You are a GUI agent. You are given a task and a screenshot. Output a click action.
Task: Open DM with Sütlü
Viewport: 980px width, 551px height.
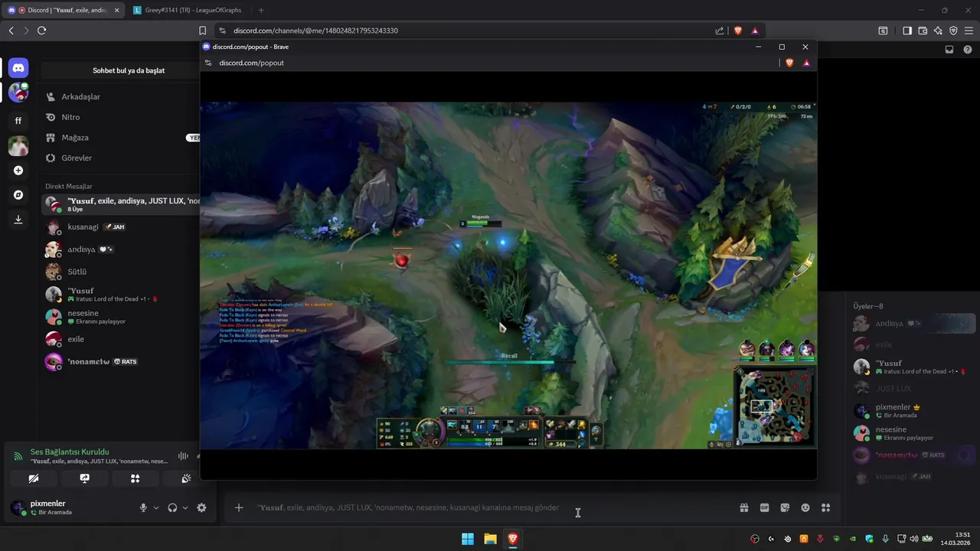pyautogui.click(x=120, y=272)
